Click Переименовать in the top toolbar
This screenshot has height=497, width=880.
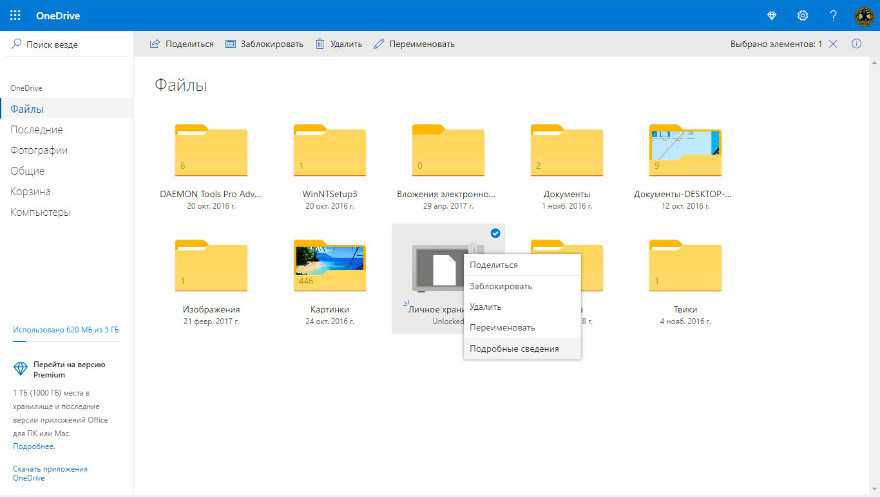pyautogui.click(x=414, y=44)
